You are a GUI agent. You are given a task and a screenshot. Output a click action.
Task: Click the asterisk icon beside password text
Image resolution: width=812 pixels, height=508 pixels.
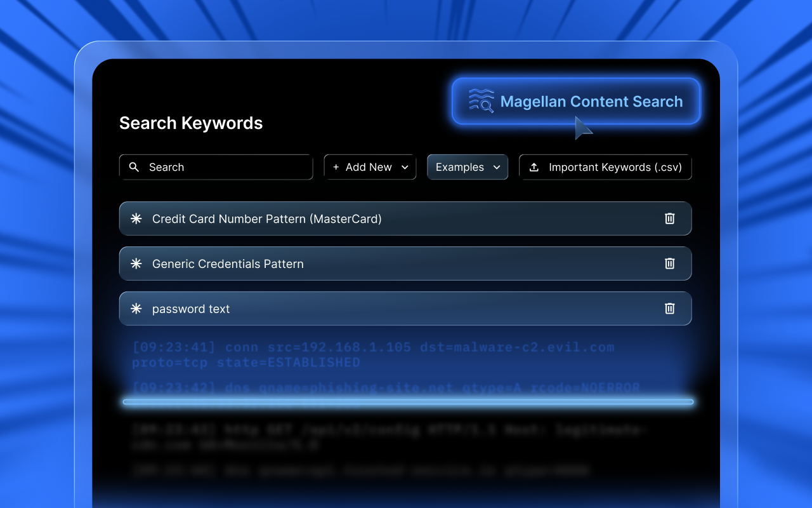click(136, 309)
